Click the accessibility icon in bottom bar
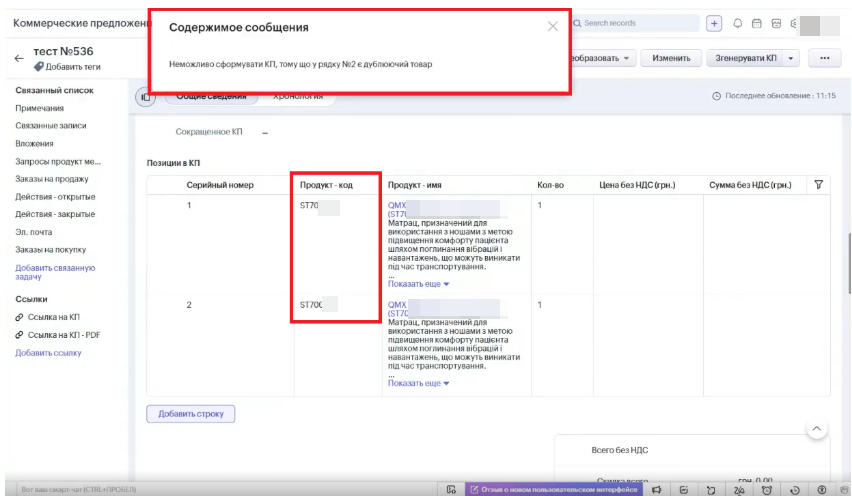Screen dimensions: 852x496 click(822, 489)
